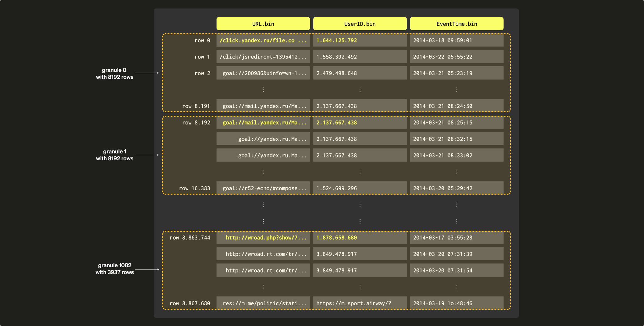Select the res://m.me/politic/stati URL cell
The image size is (644, 326).
point(263,303)
